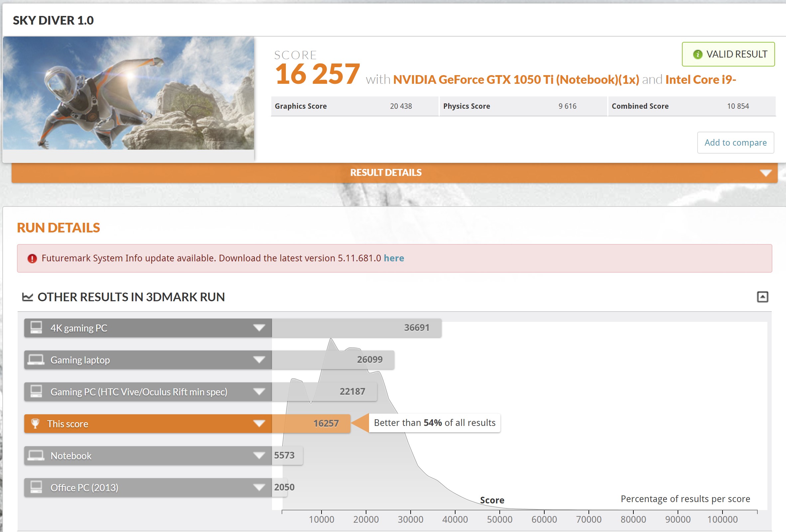Click the 10000 tick label on score axis

(321, 519)
